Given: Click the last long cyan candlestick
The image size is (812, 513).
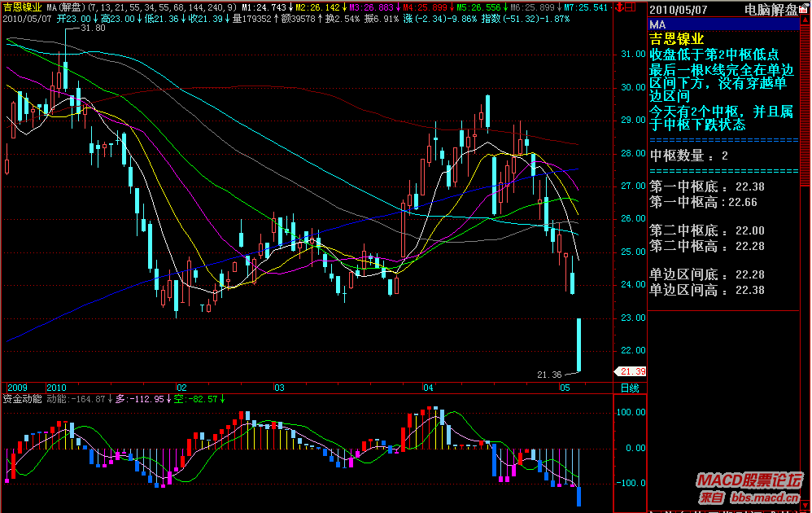Looking at the screenshot, I should (x=579, y=344).
